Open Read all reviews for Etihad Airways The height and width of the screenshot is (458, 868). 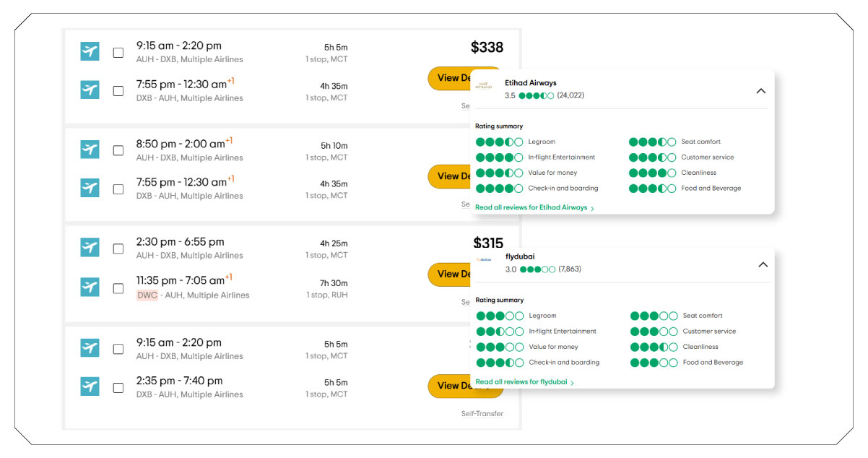point(532,207)
